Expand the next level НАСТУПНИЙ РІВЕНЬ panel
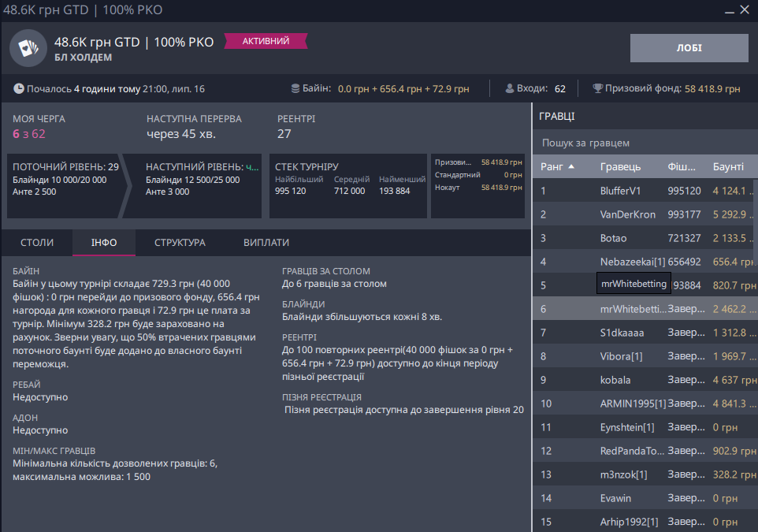The height and width of the screenshot is (532, 758). click(x=201, y=186)
